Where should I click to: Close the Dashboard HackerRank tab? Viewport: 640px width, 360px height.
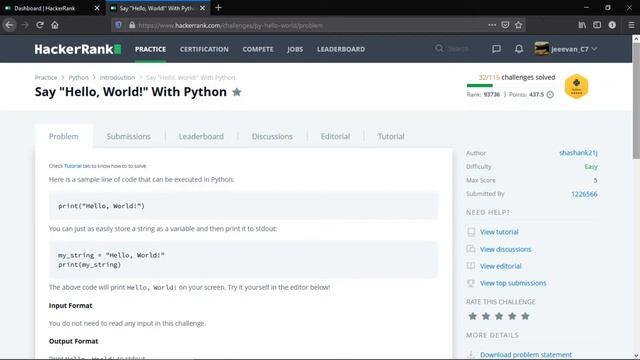pyautogui.click(x=97, y=8)
